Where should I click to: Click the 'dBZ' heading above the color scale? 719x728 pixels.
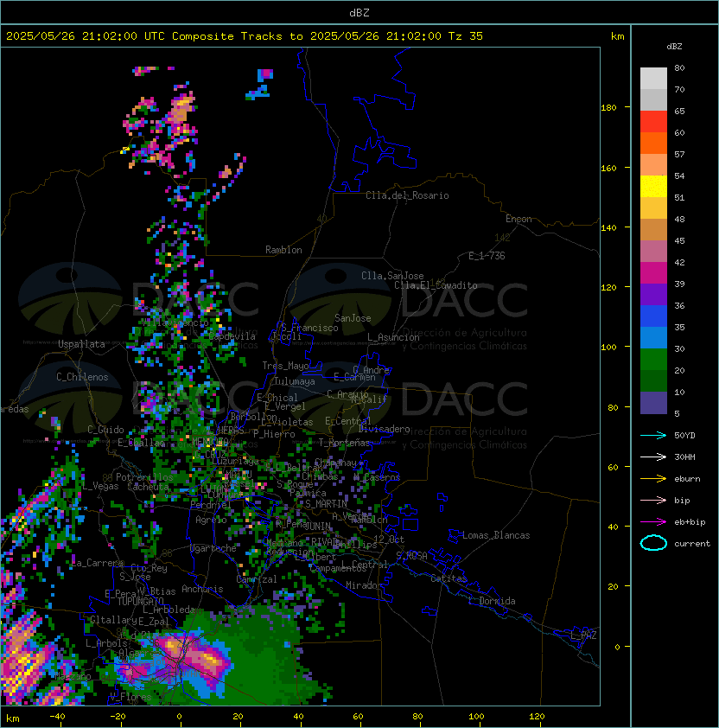(674, 47)
